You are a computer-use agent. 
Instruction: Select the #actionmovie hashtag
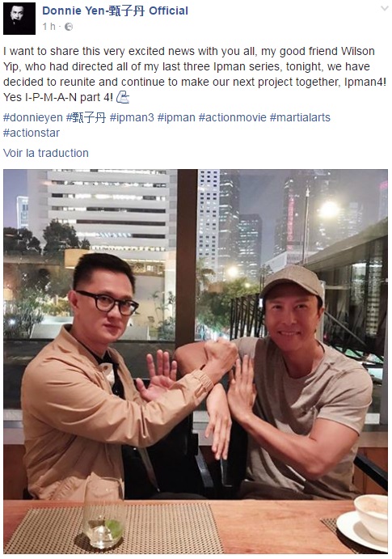click(x=233, y=117)
